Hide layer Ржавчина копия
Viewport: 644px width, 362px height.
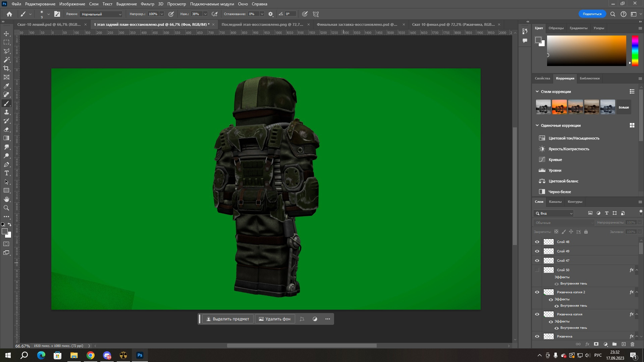(x=537, y=314)
